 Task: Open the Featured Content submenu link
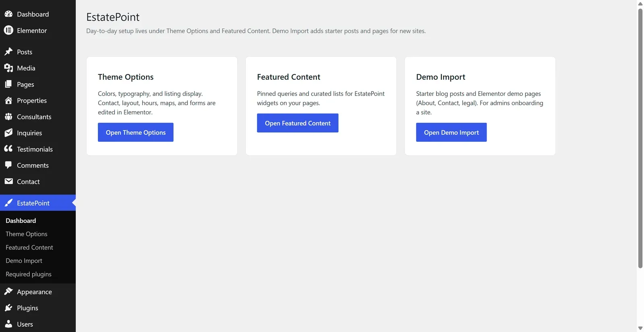pyautogui.click(x=29, y=247)
